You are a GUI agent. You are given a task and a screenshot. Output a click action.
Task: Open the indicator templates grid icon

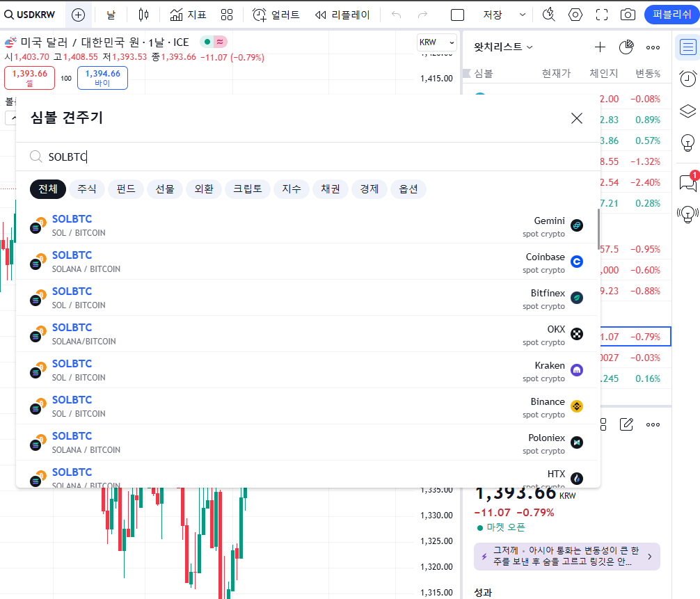pos(227,15)
